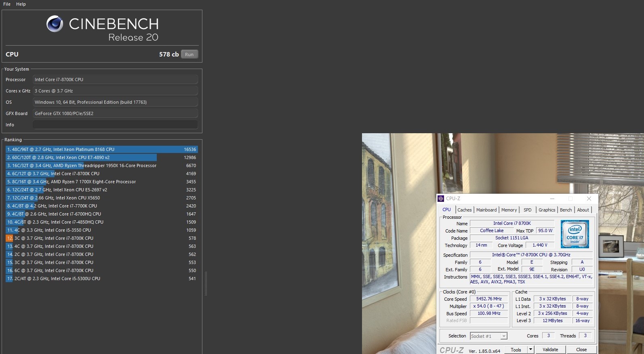
Task: Switch to the Caches tab
Action: click(464, 210)
